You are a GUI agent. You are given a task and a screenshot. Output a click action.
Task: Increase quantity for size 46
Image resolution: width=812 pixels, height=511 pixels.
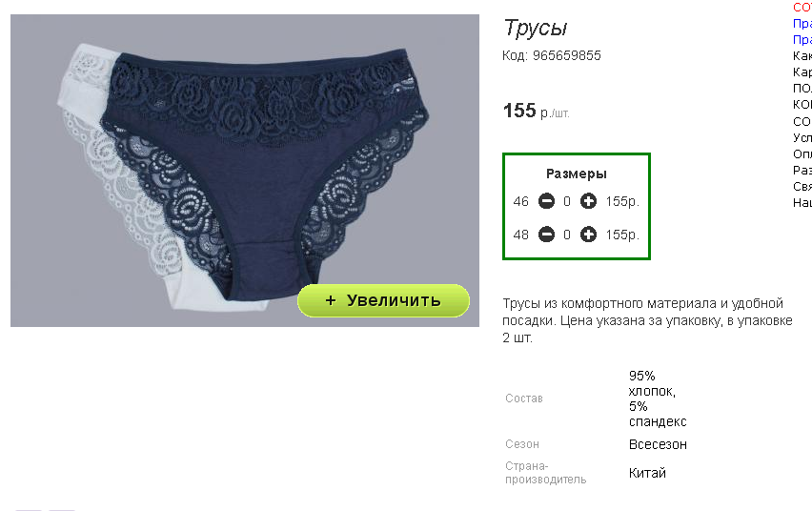point(588,201)
